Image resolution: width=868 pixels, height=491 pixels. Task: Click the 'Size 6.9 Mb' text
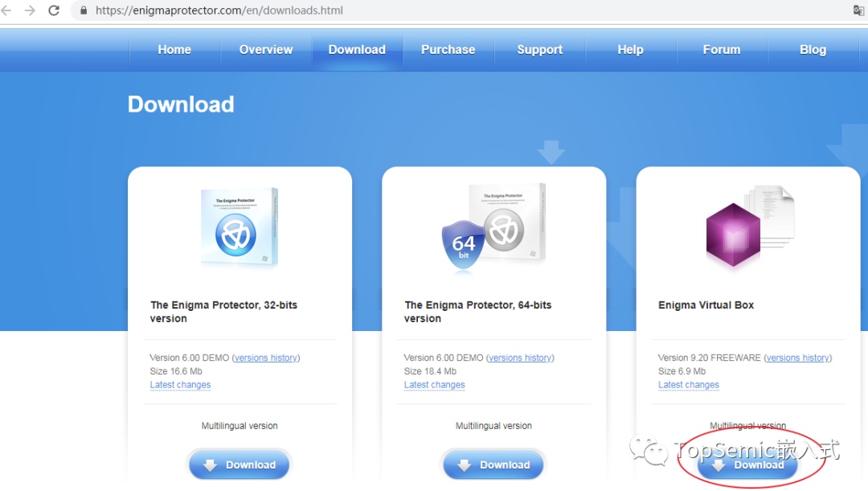tap(682, 371)
